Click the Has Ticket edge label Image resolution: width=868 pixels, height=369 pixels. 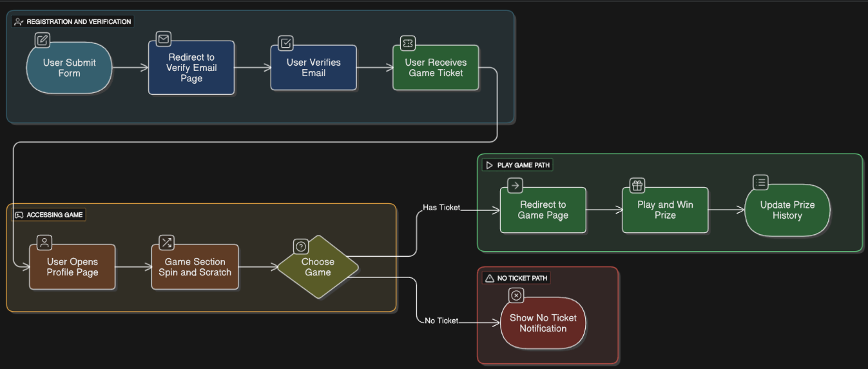(x=441, y=208)
